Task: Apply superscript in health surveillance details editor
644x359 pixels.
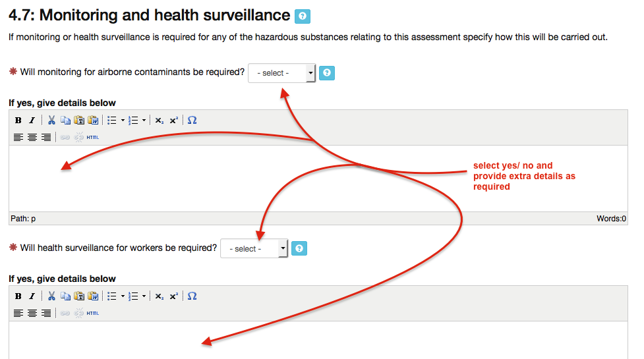Action: [x=174, y=296]
